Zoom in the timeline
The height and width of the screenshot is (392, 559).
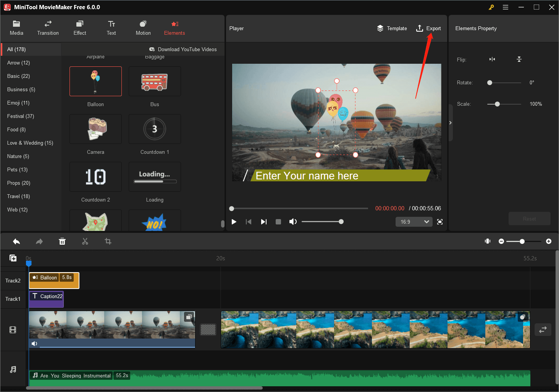tap(549, 241)
